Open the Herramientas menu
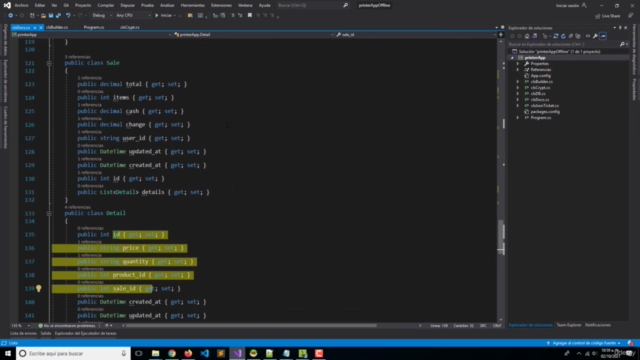The height and width of the screenshot is (360, 640). coord(193,5)
